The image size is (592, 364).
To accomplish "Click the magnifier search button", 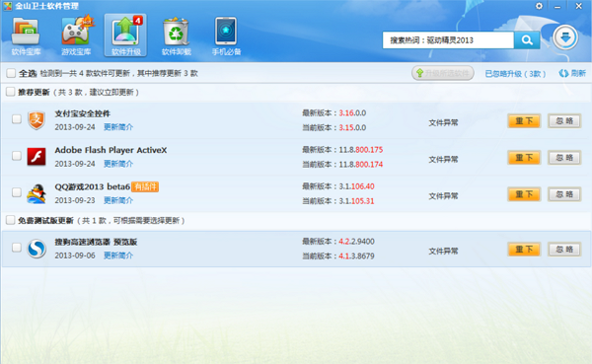I will click(x=527, y=40).
